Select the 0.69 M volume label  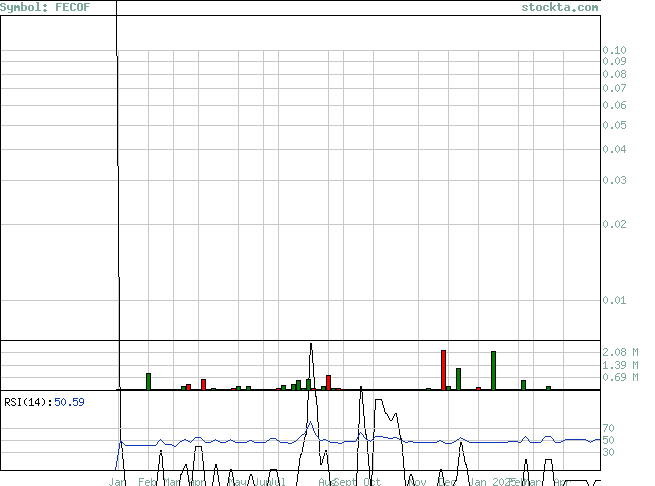[x=620, y=377]
